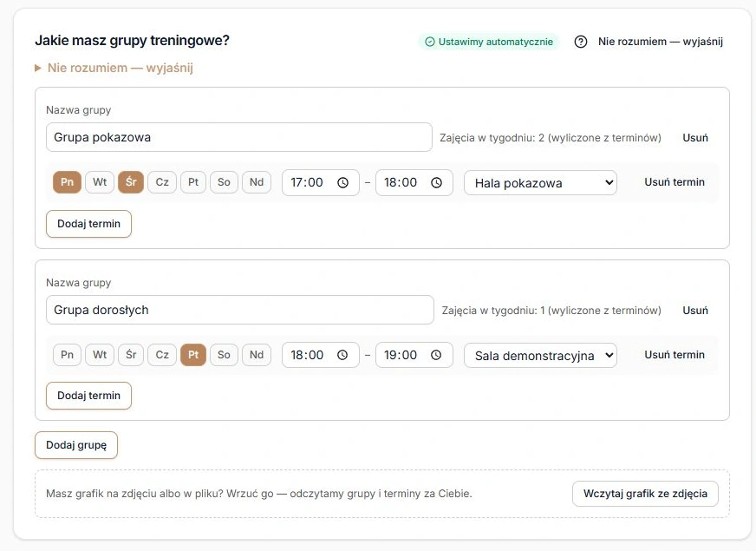
Task: Click 'Zajęcia w tygodniu: 2' text
Action: pyautogui.click(x=492, y=138)
